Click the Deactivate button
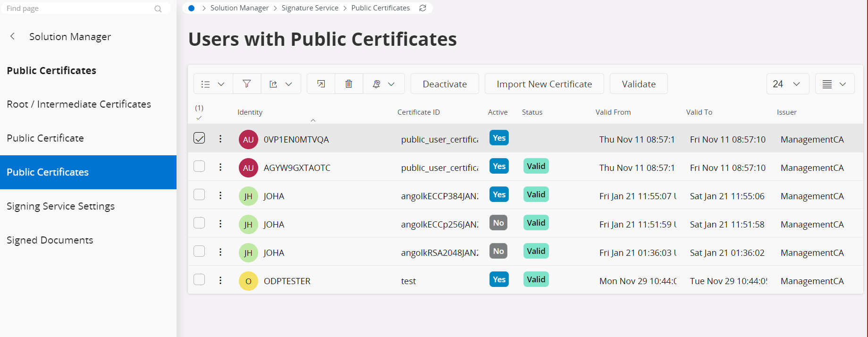This screenshot has width=868, height=337. (445, 84)
